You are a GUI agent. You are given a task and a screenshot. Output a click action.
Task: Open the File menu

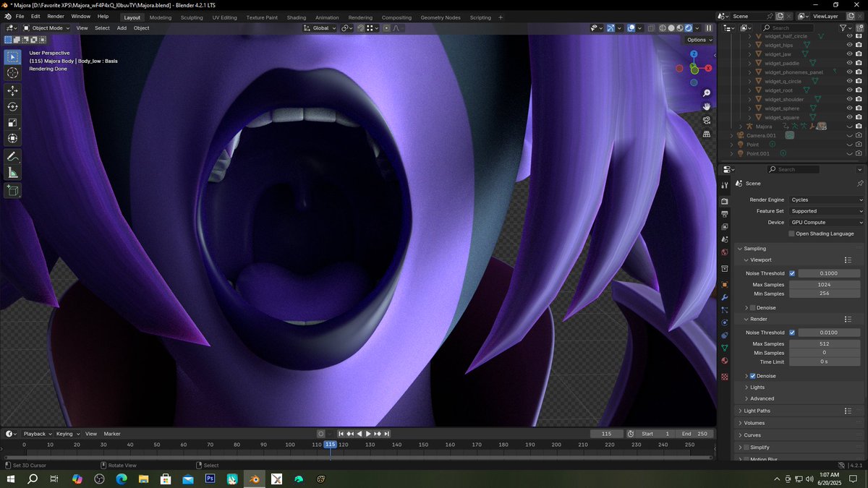[x=20, y=16]
